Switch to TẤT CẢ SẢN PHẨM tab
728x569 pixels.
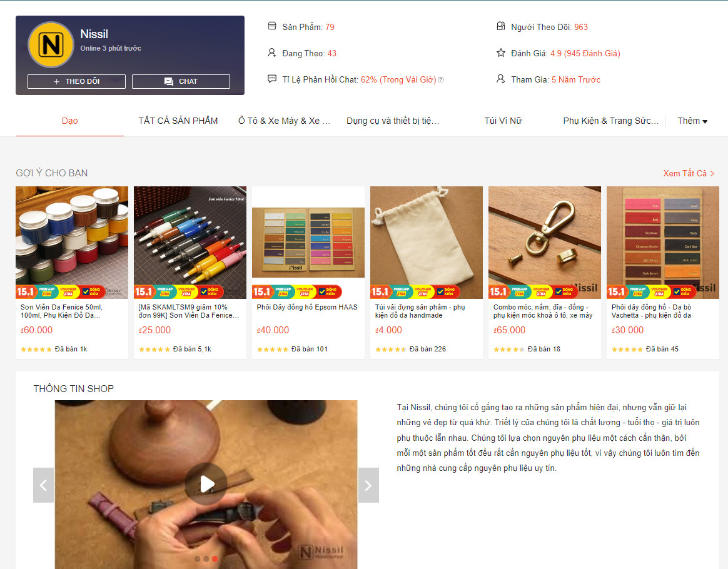click(178, 121)
